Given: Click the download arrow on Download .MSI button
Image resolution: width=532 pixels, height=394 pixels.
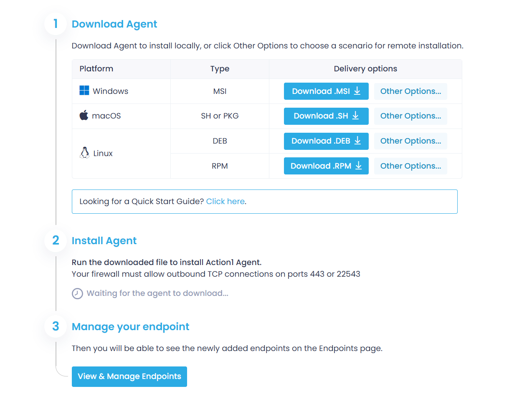Looking at the screenshot, I should click(358, 91).
